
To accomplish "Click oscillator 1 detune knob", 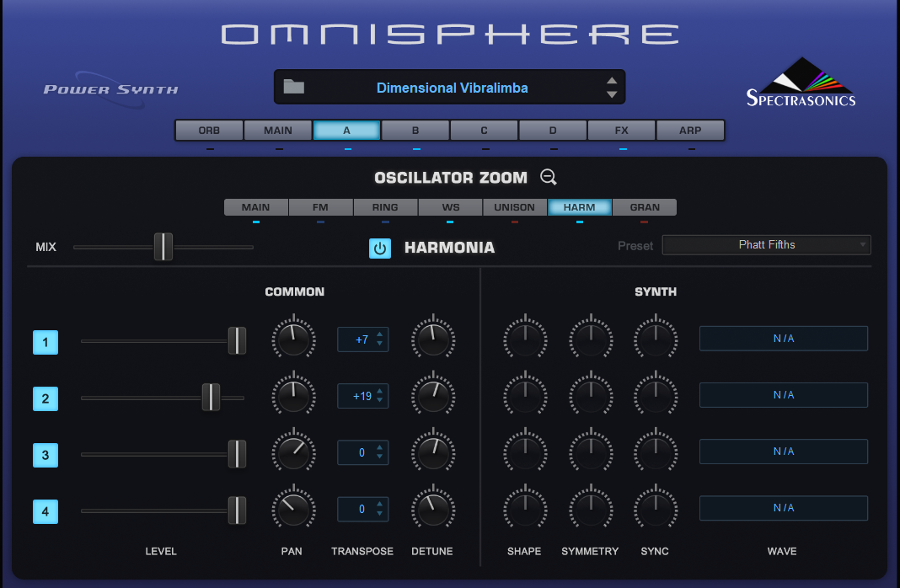I will (433, 339).
